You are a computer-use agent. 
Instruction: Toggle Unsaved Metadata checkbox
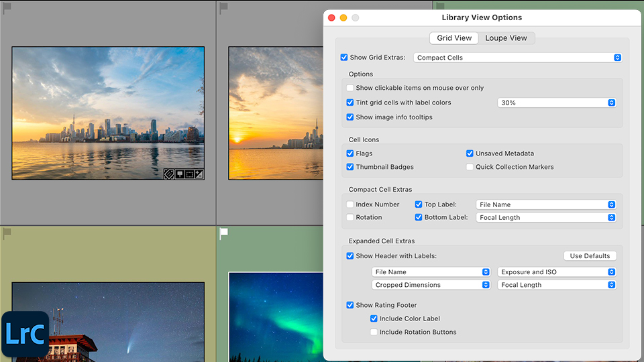470,154
